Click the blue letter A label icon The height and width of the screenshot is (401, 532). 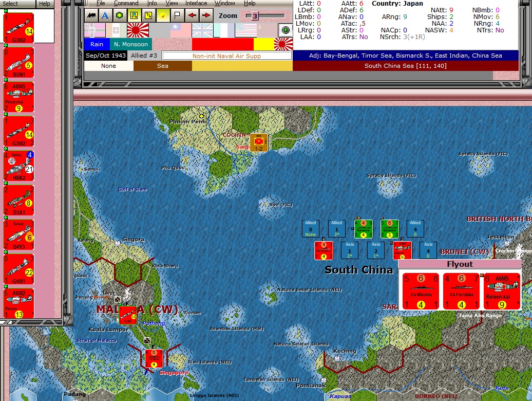(x=105, y=15)
